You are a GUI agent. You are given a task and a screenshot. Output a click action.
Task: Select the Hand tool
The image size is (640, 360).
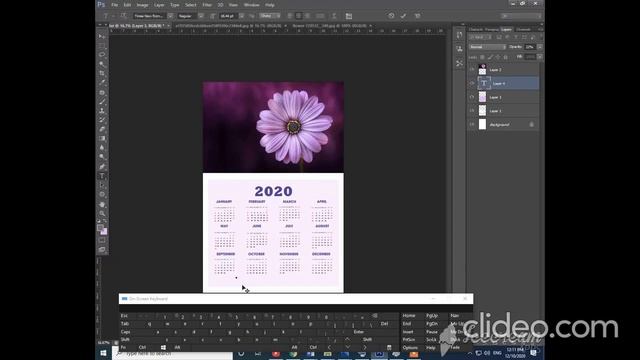coord(102,204)
